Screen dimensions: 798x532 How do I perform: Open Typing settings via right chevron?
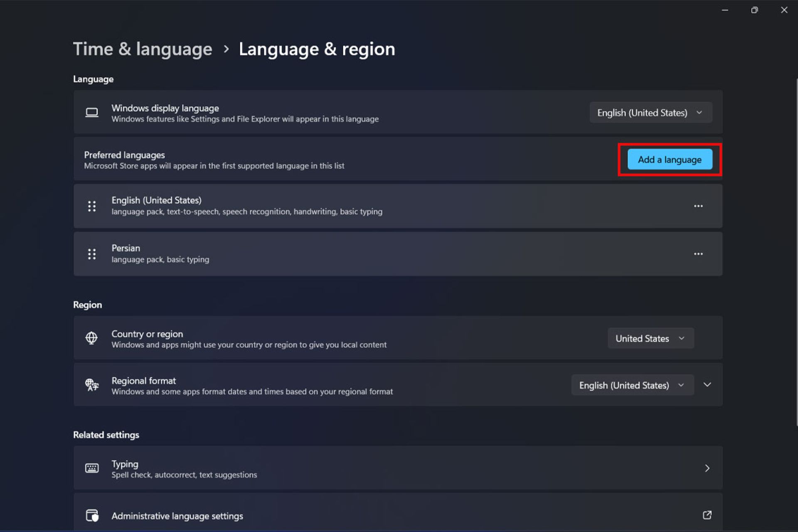tap(707, 468)
